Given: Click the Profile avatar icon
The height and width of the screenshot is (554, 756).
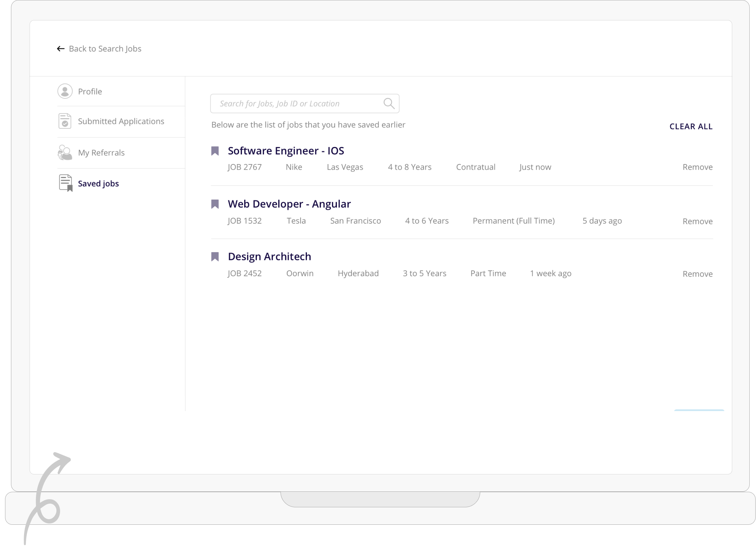Looking at the screenshot, I should click(x=65, y=91).
